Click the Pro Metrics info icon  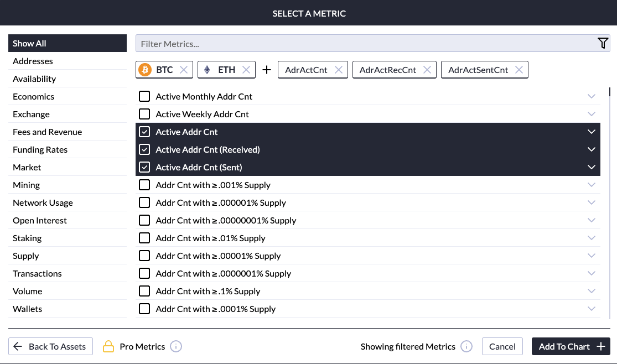176,347
